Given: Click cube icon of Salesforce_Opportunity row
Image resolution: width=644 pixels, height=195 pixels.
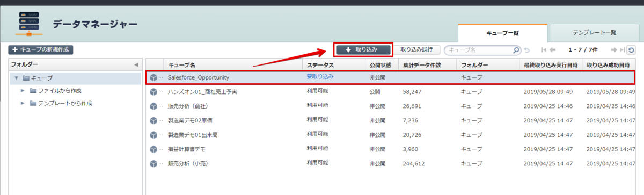Looking at the screenshot, I should coord(153,78).
